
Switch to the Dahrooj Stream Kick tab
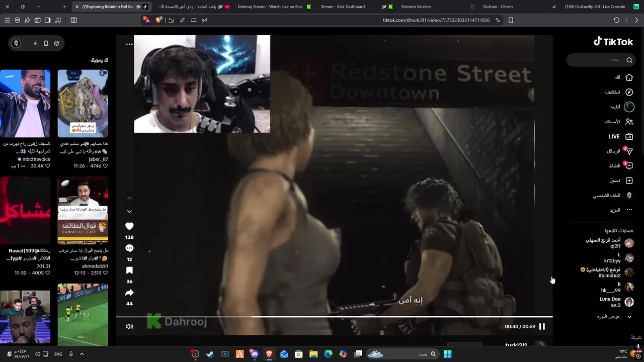point(274,7)
